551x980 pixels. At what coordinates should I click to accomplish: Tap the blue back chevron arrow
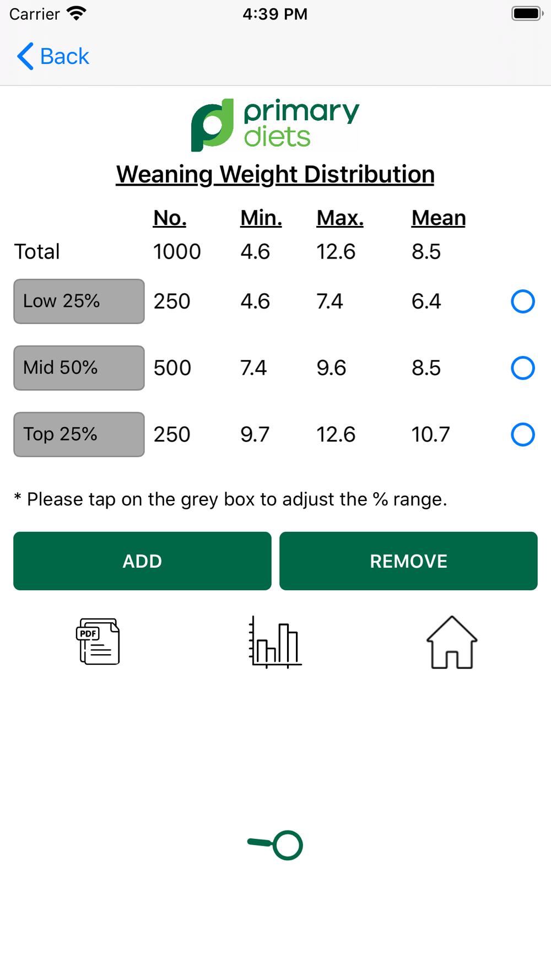(25, 56)
